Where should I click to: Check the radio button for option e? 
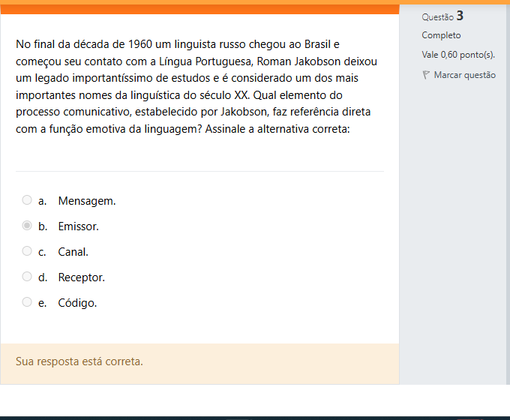click(x=27, y=302)
